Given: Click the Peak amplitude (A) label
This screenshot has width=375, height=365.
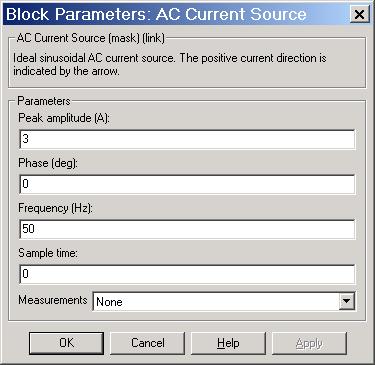Looking at the screenshot, I should [64, 118].
